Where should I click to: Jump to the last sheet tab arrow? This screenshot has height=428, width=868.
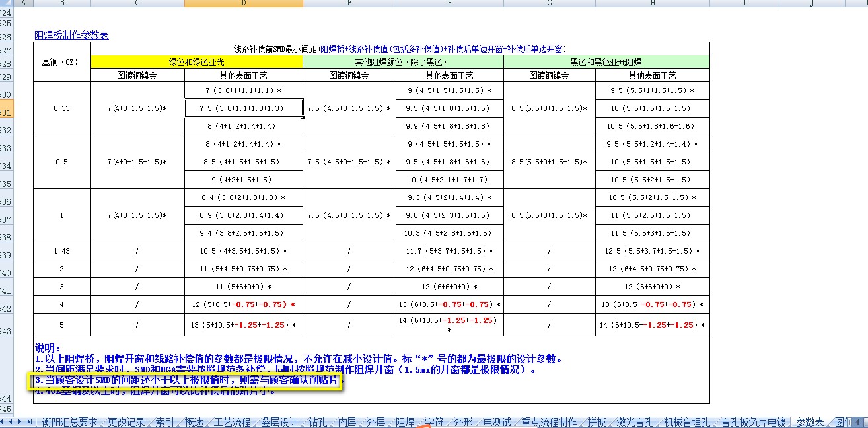point(29,421)
